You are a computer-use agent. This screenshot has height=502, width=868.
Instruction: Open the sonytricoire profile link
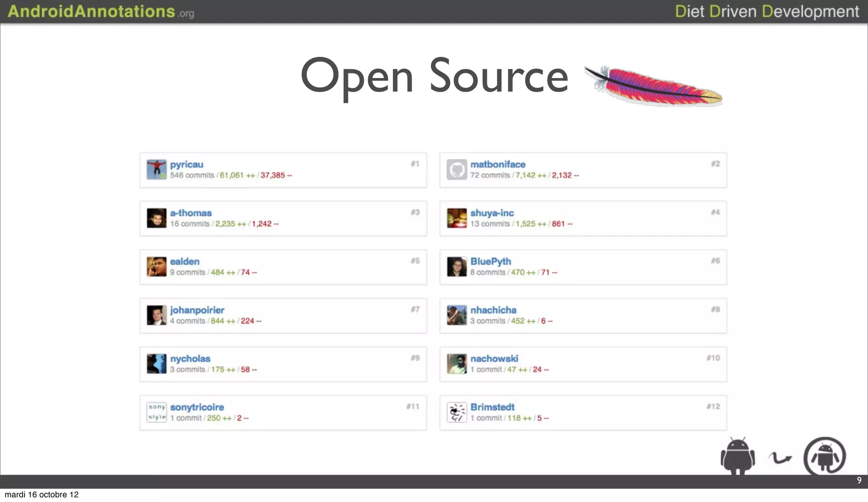(x=197, y=407)
